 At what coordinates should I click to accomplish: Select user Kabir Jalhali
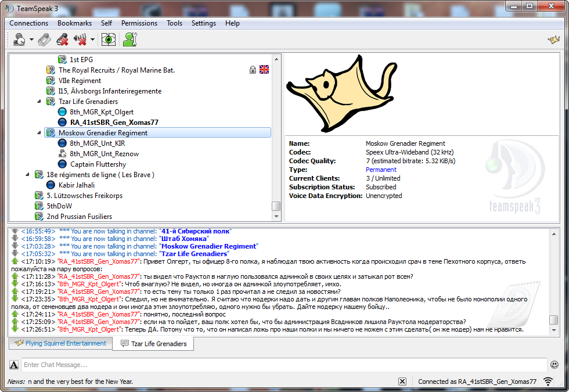click(x=77, y=185)
